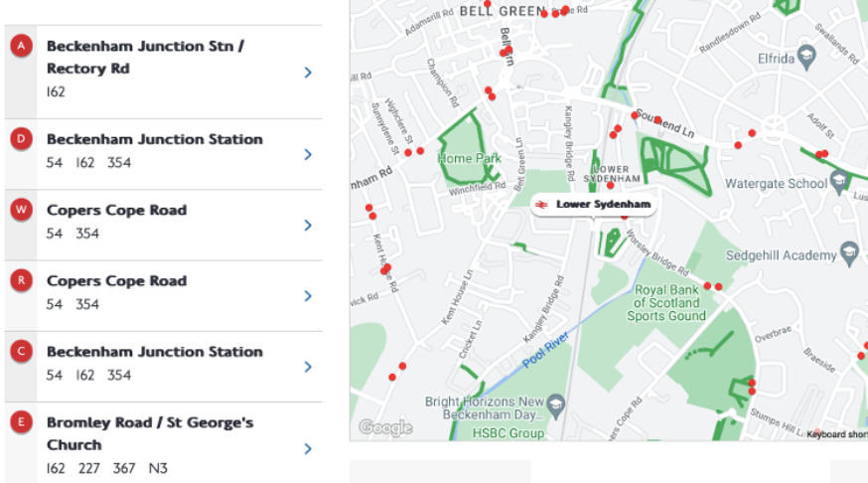Viewport: 868px width, 483px height.
Task: Expand Bromley Road / St George's Church chevron
Action: click(308, 448)
